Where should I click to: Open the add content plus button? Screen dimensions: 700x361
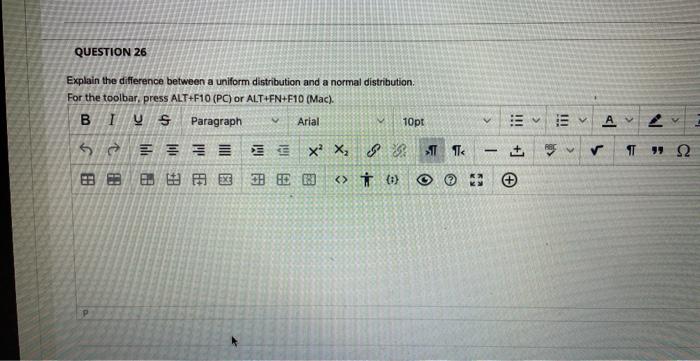point(509,180)
